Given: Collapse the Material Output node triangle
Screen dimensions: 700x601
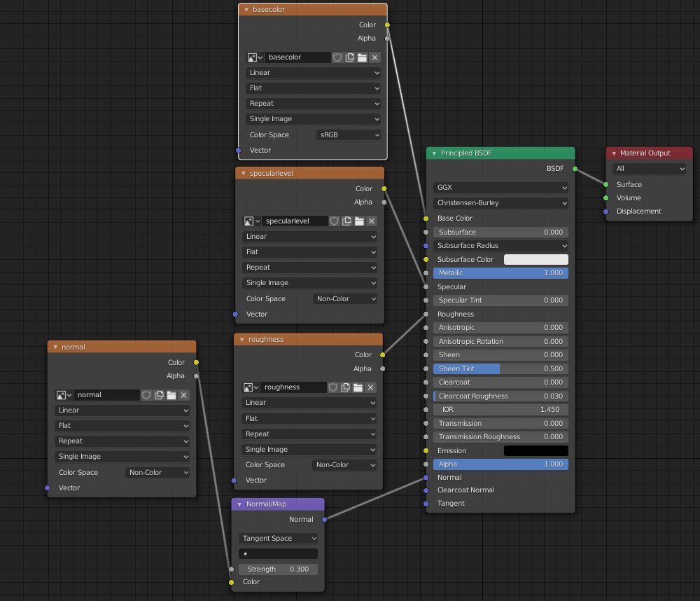Looking at the screenshot, I should (613, 153).
